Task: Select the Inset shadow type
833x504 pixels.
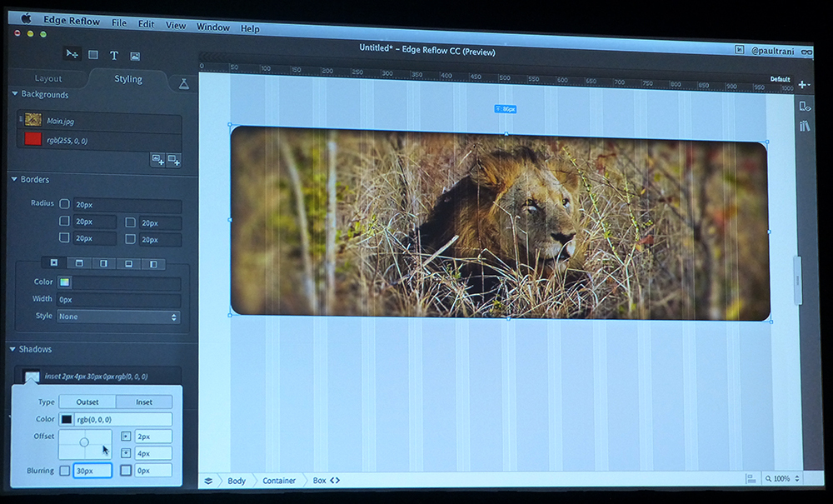Action: (x=144, y=402)
